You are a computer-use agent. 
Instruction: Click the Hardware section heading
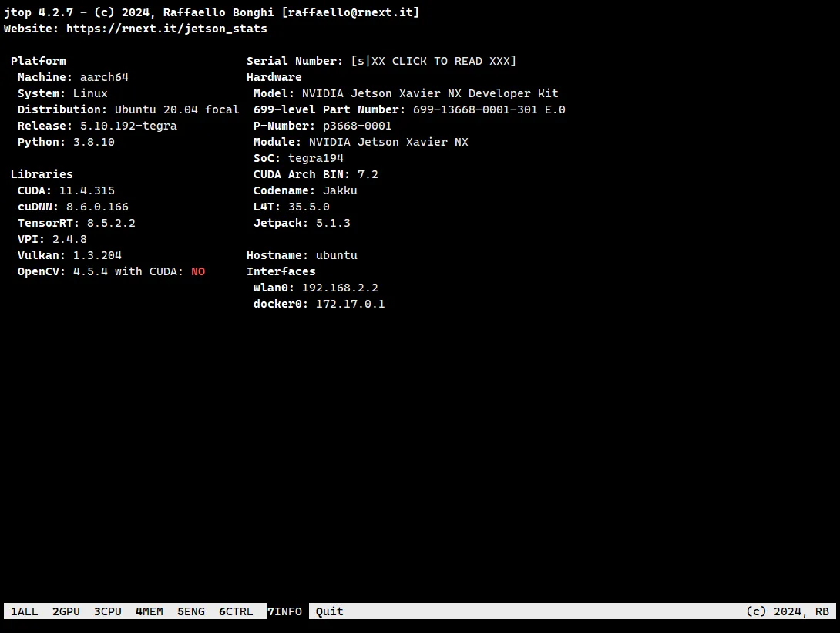[274, 77]
